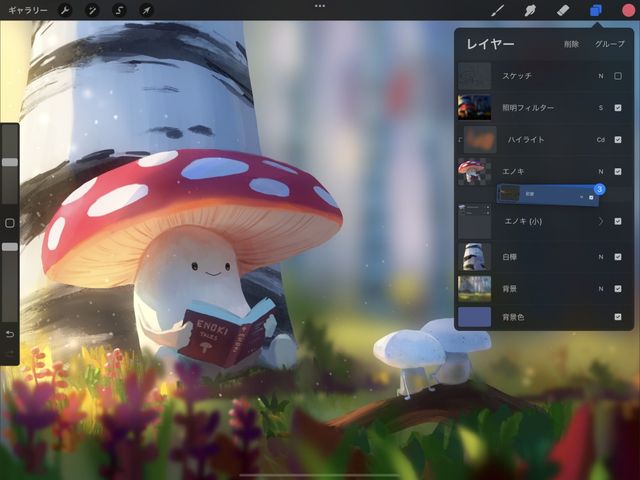Select the エノキ mushroom layer thumbnail

pyautogui.click(x=474, y=171)
